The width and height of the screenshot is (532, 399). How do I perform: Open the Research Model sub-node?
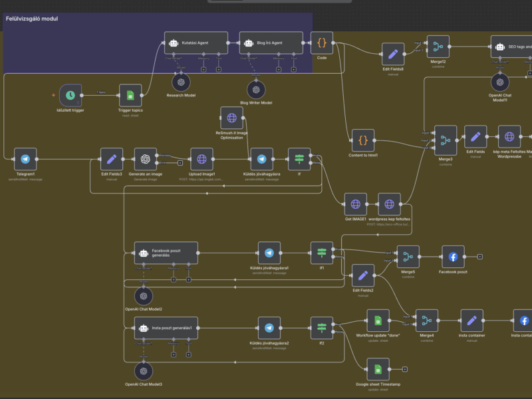click(x=181, y=82)
